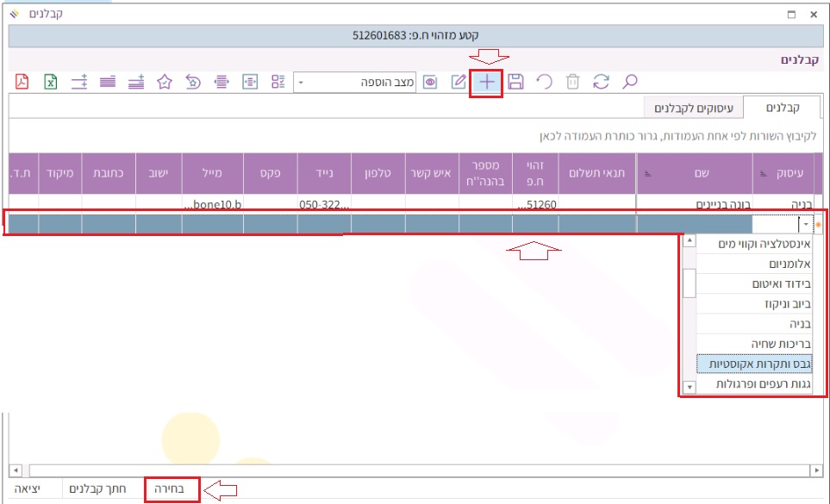830x504 pixels.
Task: Open the מצב הוספה mode dropdown
Action: pyautogui.click(x=300, y=83)
